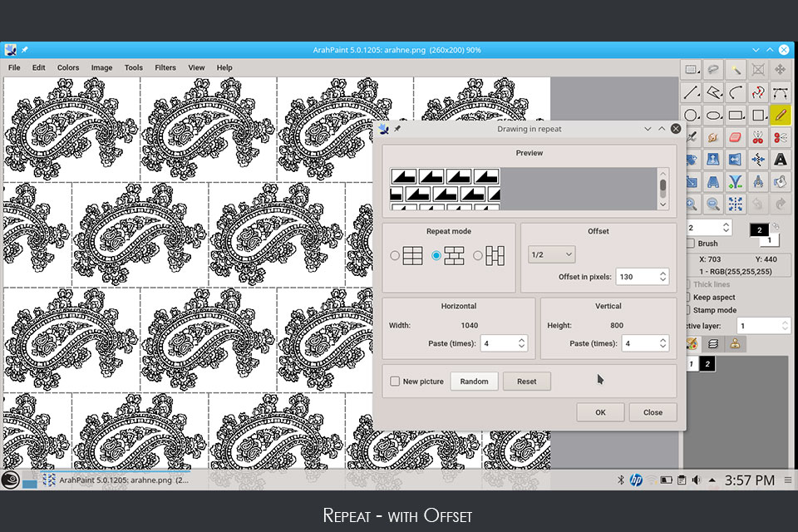
Task: Select the paint bucket fill tool
Action: click(x=781, y=182)
